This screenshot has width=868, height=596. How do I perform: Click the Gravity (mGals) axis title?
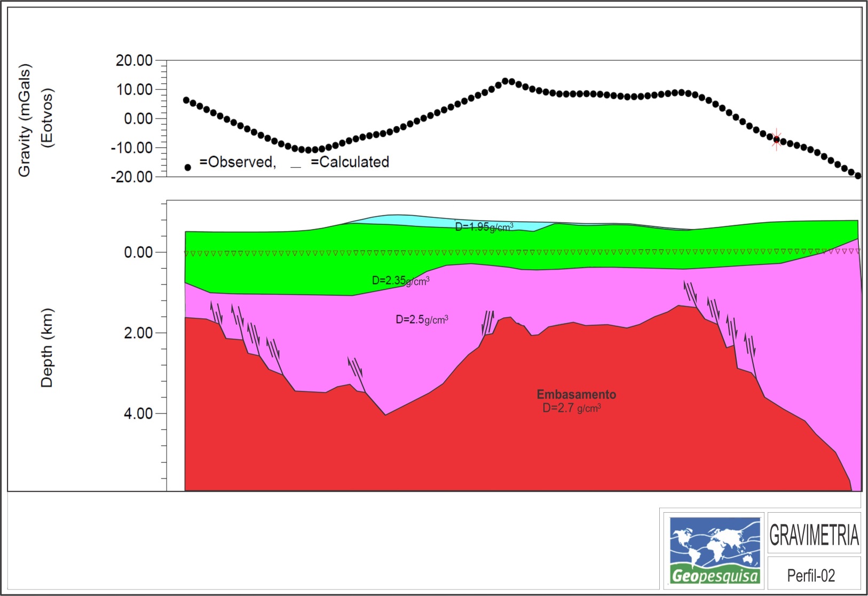coord(25,120)
